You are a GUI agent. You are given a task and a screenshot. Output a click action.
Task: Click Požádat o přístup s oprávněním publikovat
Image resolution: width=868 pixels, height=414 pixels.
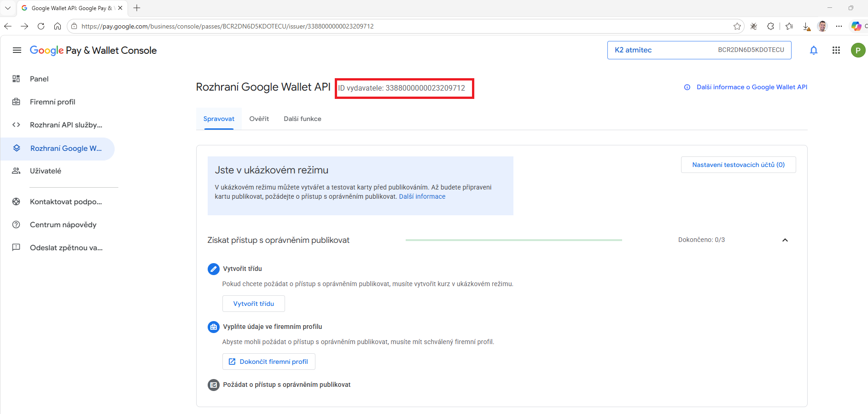287,385
